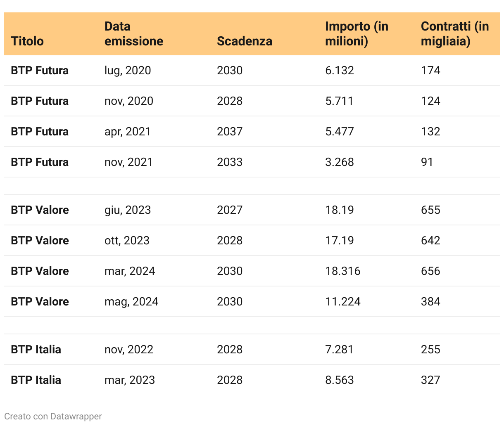
Task: Select the 18.316 amount cell
Action: pos(342,271)
